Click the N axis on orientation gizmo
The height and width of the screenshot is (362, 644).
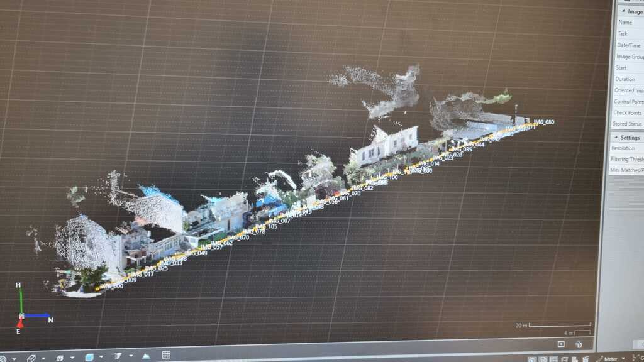tap(50, 320)
